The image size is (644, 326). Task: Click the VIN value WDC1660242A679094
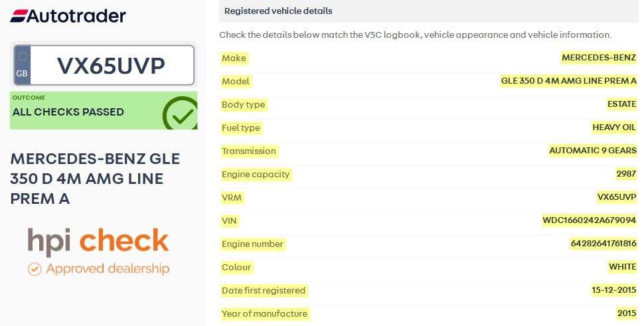pyautogui.click(x=589, y=220)
